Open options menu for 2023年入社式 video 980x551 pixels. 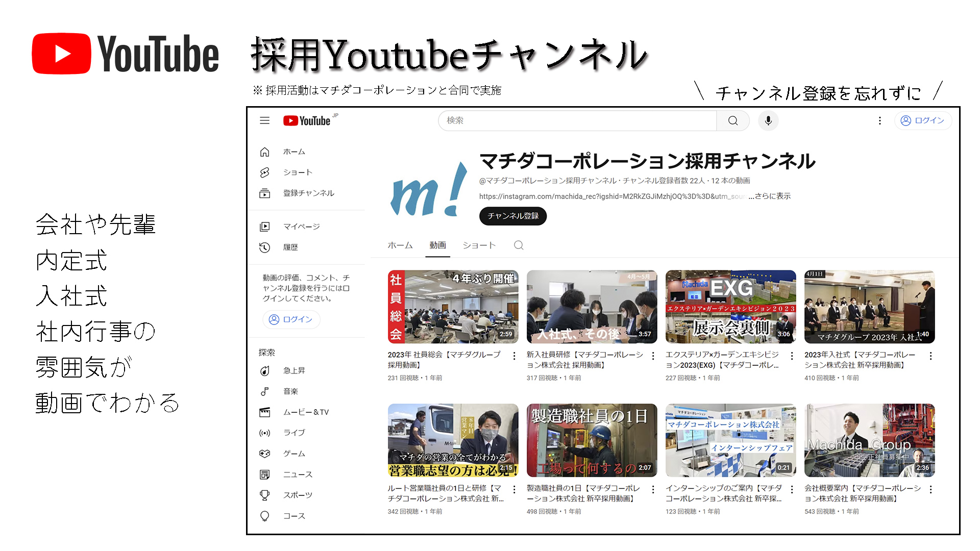930,356
